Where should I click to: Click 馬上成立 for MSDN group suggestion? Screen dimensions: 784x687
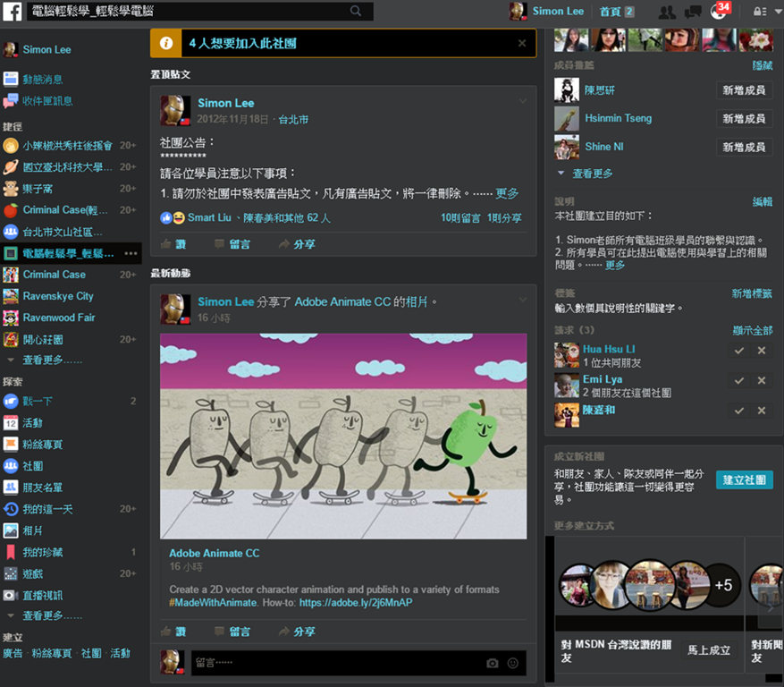click(x=709, y=650)
